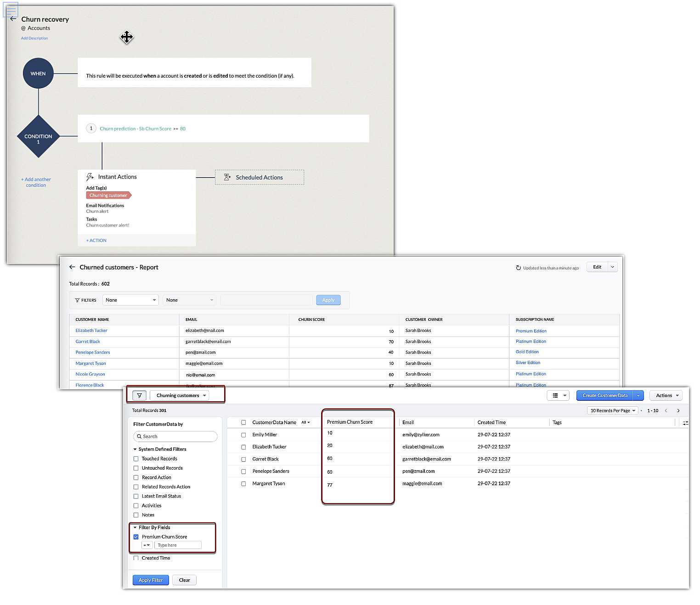The height and width of the screenshot is (605, 700).
Task: Select the Emily Miller row checkbox
Action: [243, 435]
